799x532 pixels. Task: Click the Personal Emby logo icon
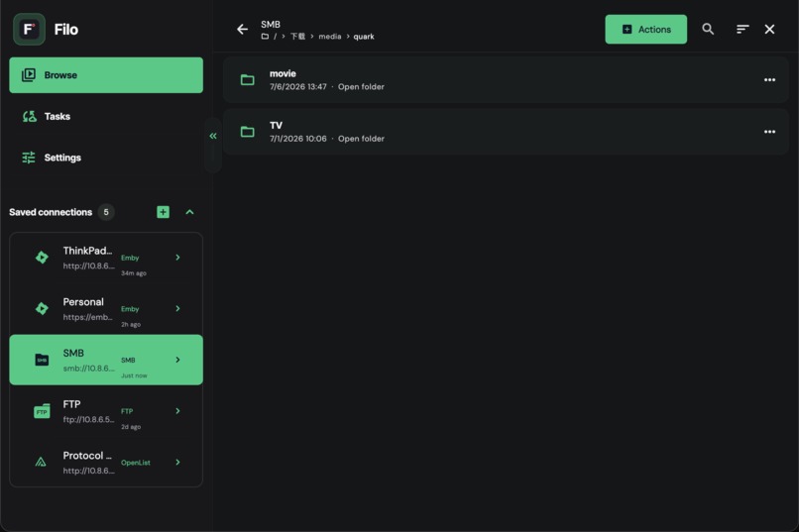point(42,308)
